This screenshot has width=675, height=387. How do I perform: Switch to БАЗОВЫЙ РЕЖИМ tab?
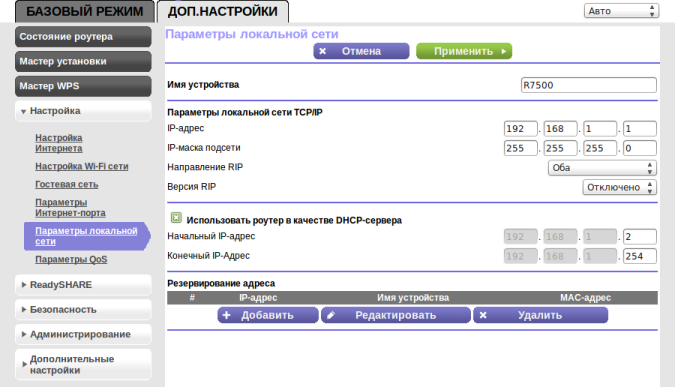coord(85,11)
